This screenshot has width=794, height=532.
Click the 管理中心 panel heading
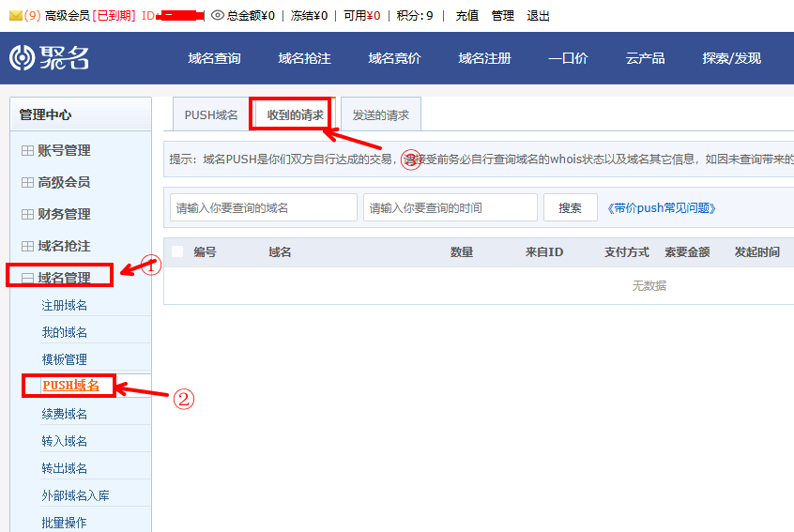pyautogui.click(x=45, y=114)
